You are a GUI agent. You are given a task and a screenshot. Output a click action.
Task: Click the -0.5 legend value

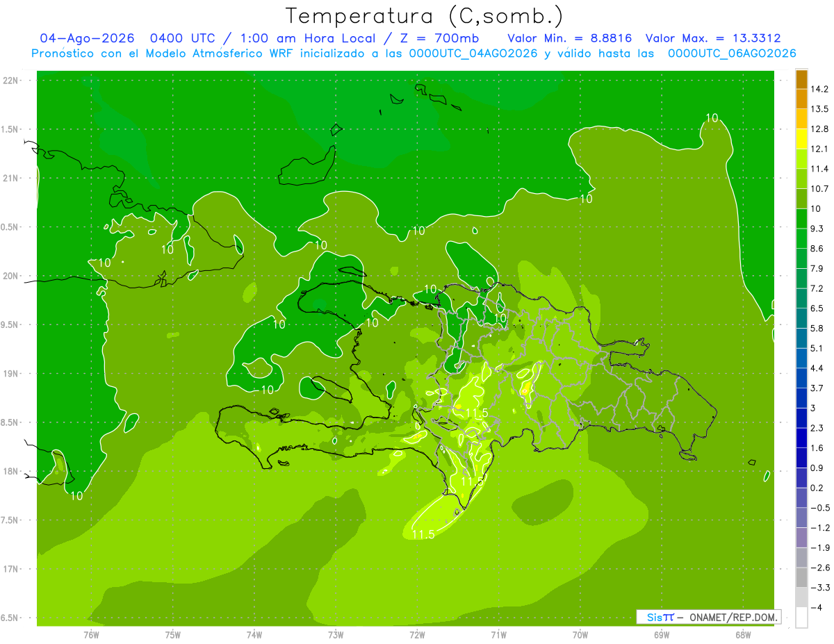pos(819,508)
